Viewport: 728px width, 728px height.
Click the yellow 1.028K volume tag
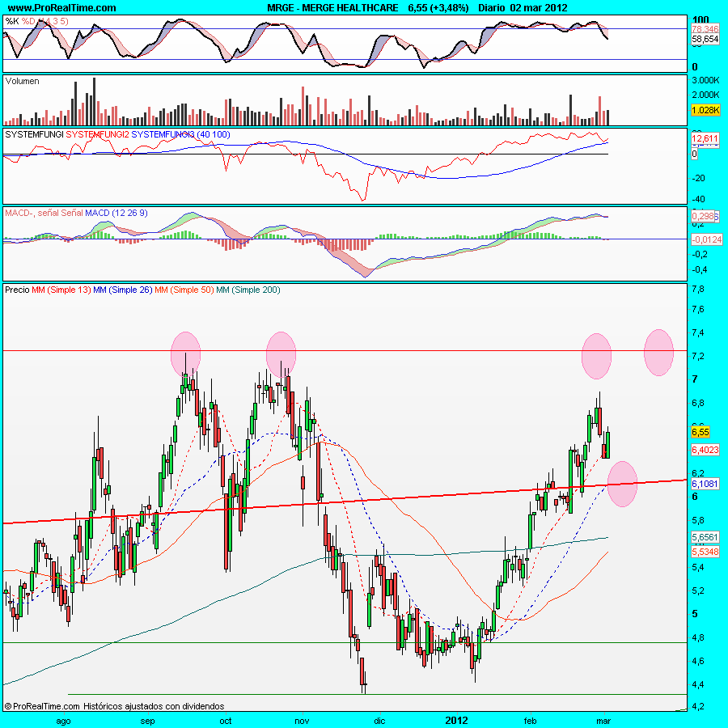705,110
